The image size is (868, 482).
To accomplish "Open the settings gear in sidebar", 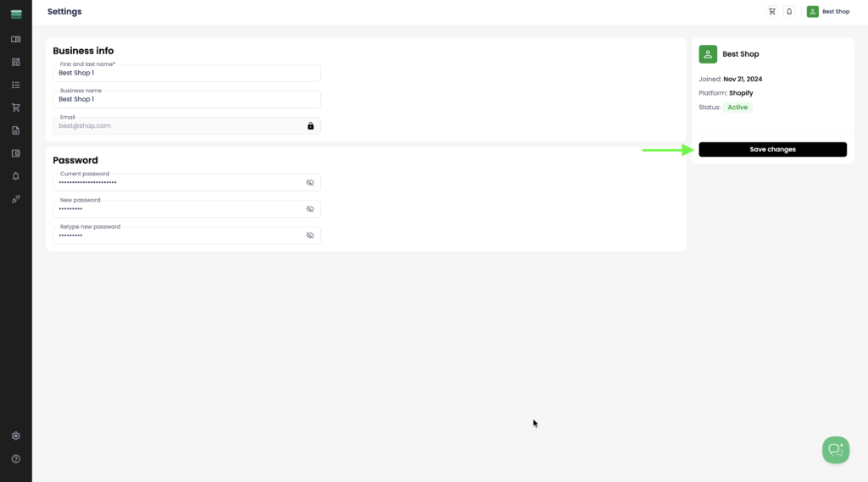I will (x=16, y=436).
